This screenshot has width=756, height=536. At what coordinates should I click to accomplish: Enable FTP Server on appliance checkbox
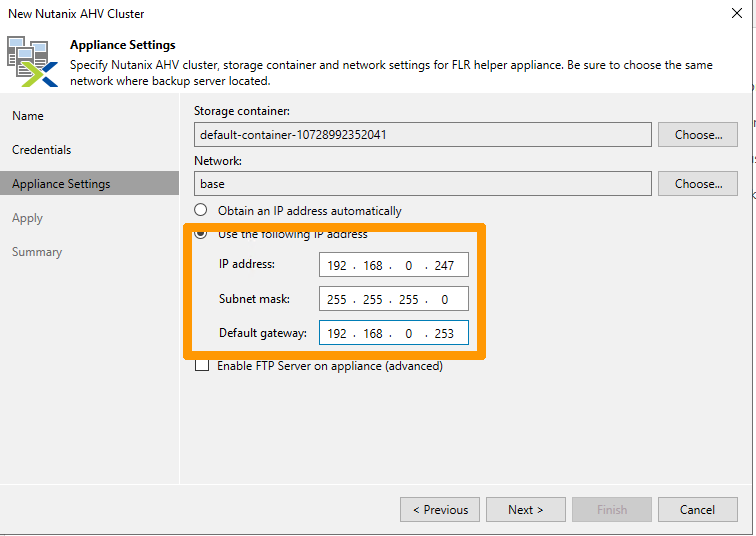tap(202, 365)
